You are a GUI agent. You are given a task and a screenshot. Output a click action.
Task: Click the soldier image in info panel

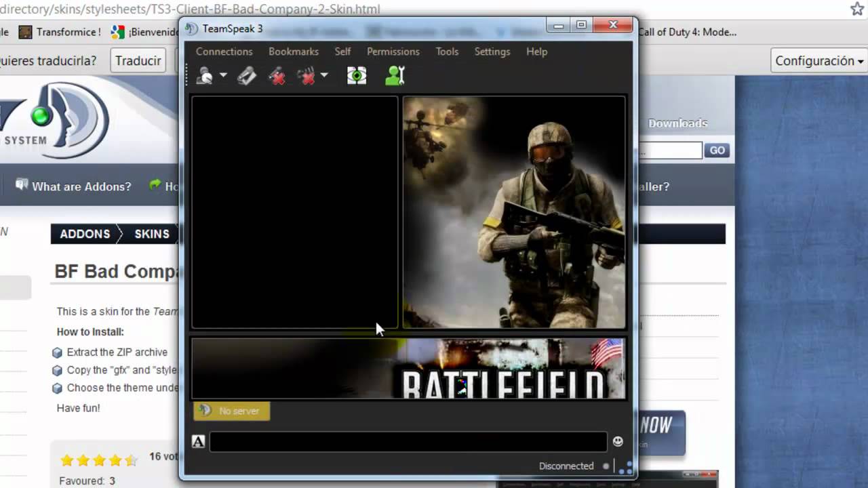point(514,212)
